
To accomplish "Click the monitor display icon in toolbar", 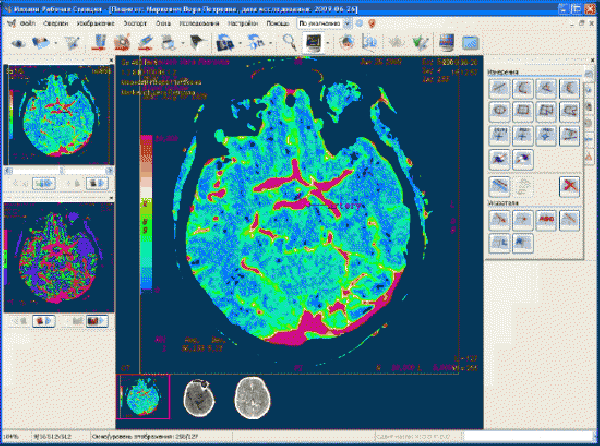I will tap(313, 42).
